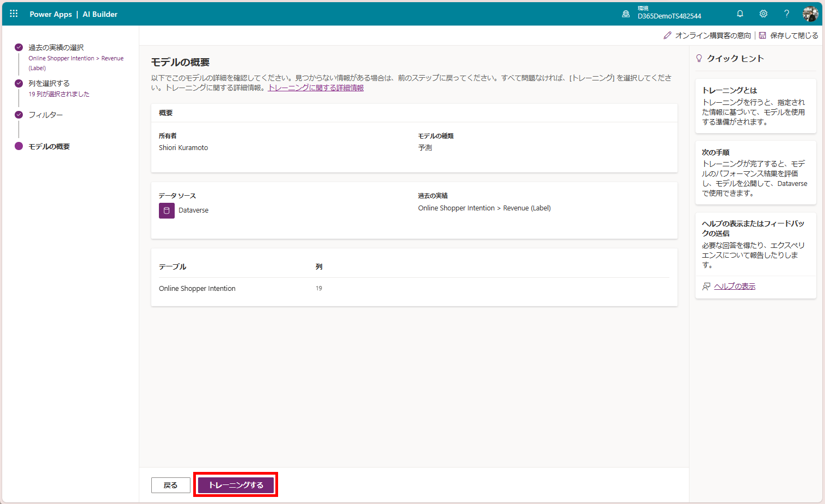Click the モデルの概要 current step dot
This screenshot has width=825, height=504.
click(x=19, y=146)
